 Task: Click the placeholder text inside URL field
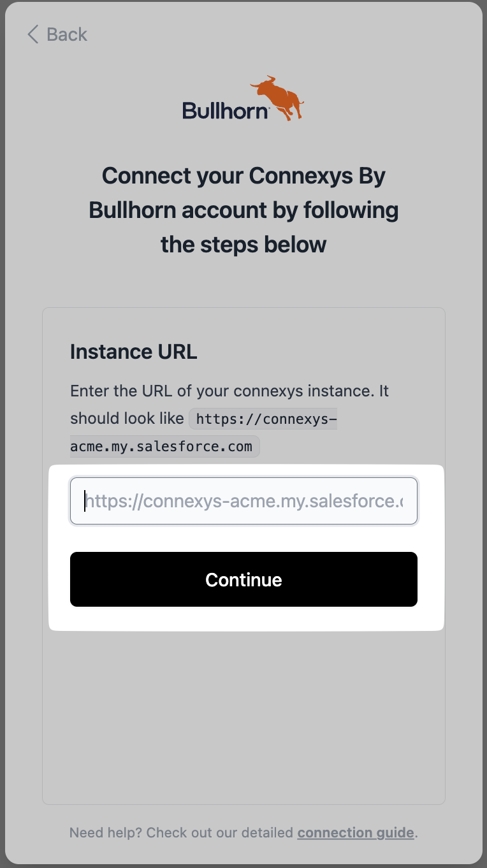pyautogui.click(x=245, y=502)
